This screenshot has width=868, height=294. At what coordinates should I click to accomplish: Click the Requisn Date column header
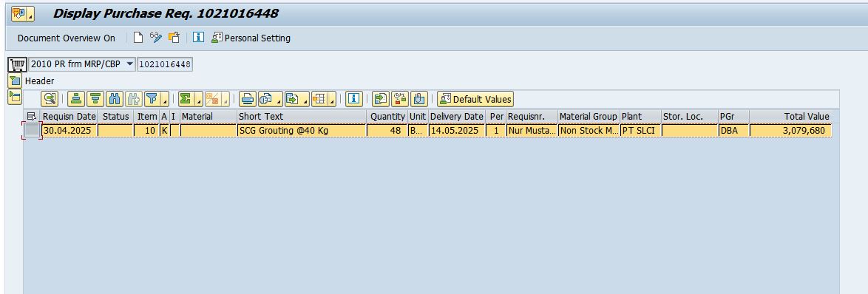[x=69, y=116]
